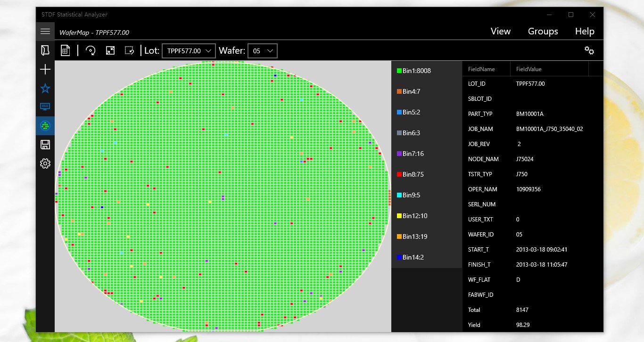Click the 10909356 operator name value
644x342 pixels.
click(528, 189)
